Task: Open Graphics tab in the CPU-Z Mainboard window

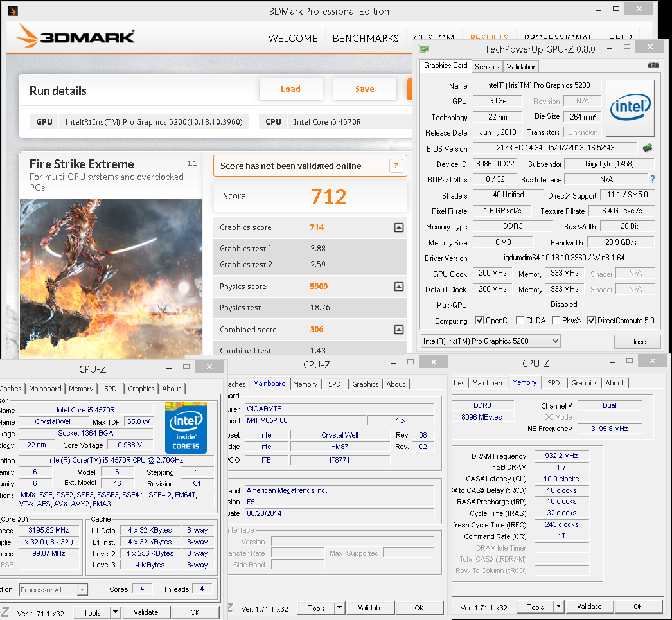Action: click(x=365, y=384)
